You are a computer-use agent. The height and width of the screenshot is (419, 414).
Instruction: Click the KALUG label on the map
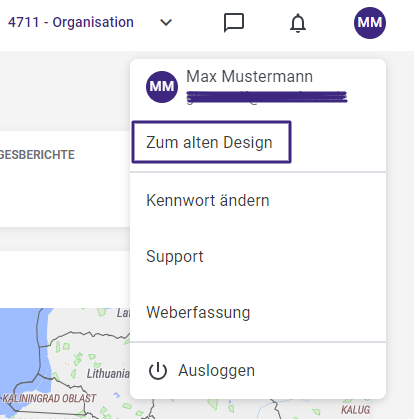coord(355,410)
